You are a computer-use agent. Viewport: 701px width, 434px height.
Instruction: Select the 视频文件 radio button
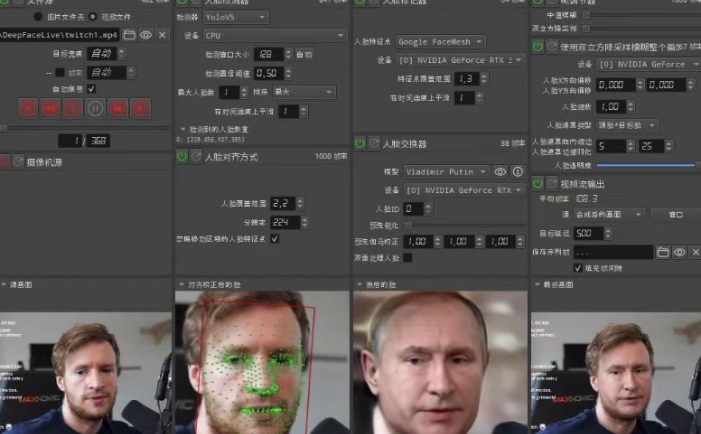92,16
